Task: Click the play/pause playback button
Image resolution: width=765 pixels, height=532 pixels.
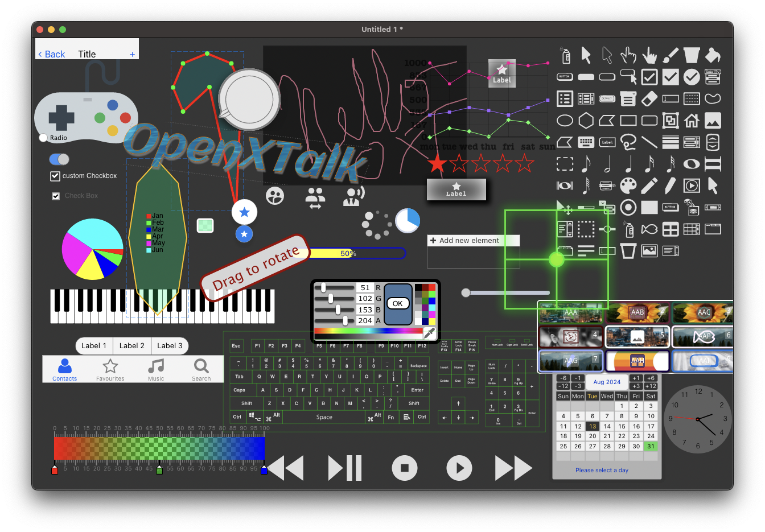Action: click(345, 468)
